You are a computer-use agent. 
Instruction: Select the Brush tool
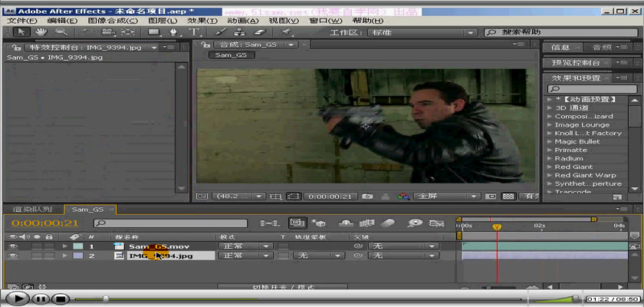220,32
